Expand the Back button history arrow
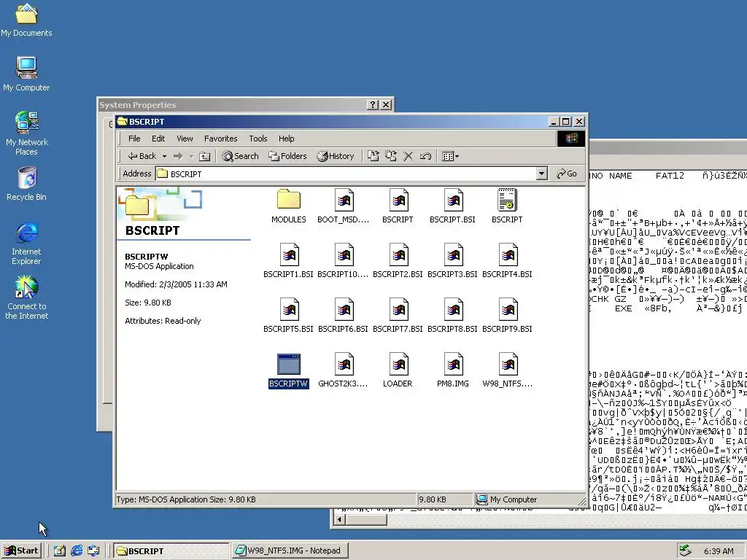Screen dimensions: 747x560 164,156
